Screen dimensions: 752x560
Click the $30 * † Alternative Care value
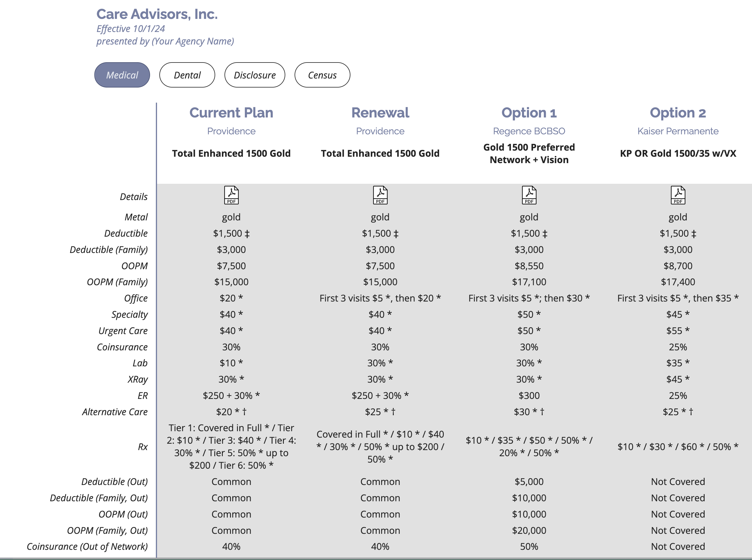[529, 412]
